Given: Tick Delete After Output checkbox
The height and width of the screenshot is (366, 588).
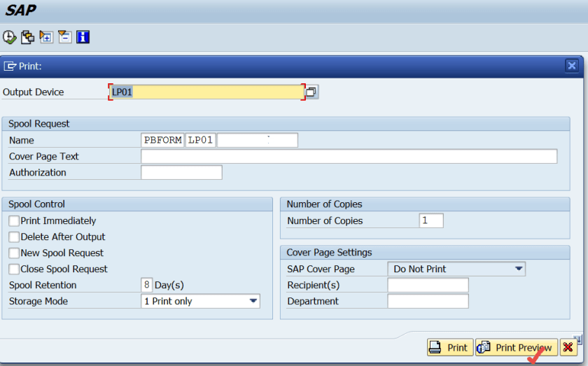Looking at the screenshot, I should [14, 237].
